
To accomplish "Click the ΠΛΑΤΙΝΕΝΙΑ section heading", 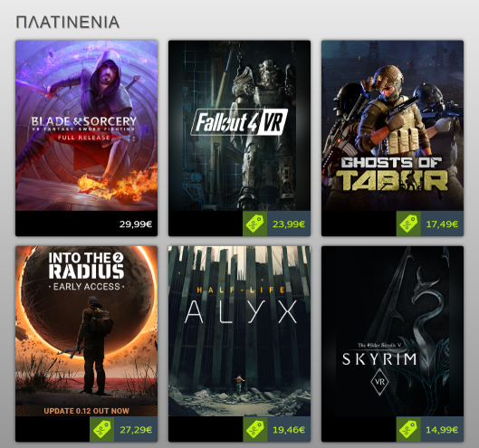I will tap(68, 23).
